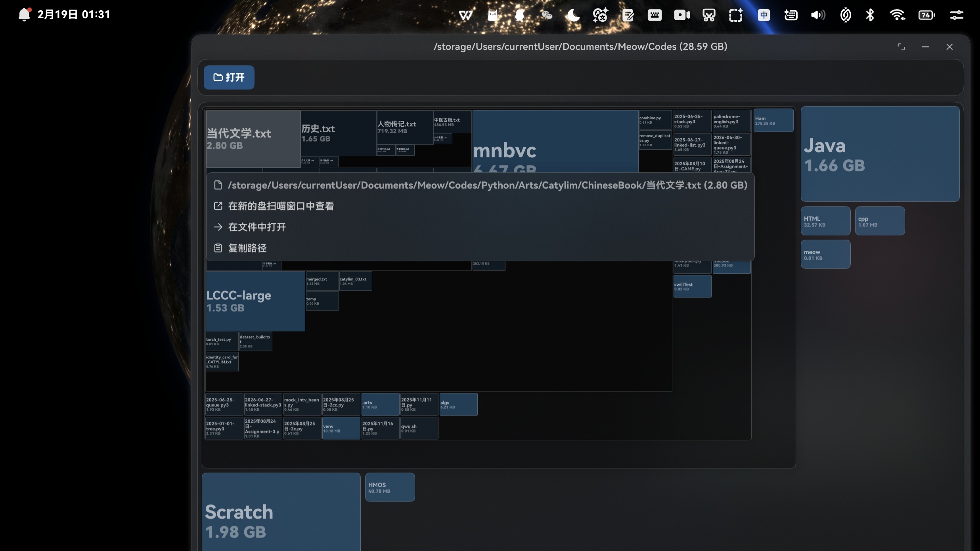Open the control center sliders icon

[x=956, y=15]
